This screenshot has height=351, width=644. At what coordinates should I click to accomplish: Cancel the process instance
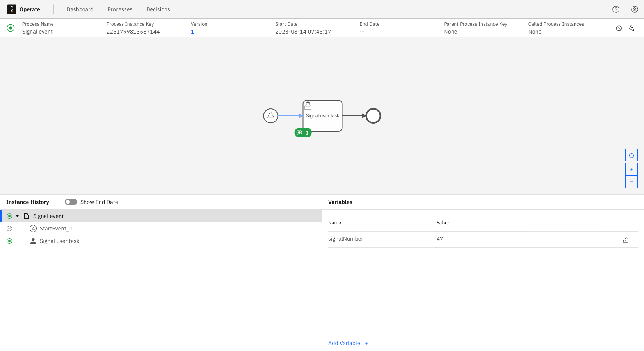click(619, 28)
